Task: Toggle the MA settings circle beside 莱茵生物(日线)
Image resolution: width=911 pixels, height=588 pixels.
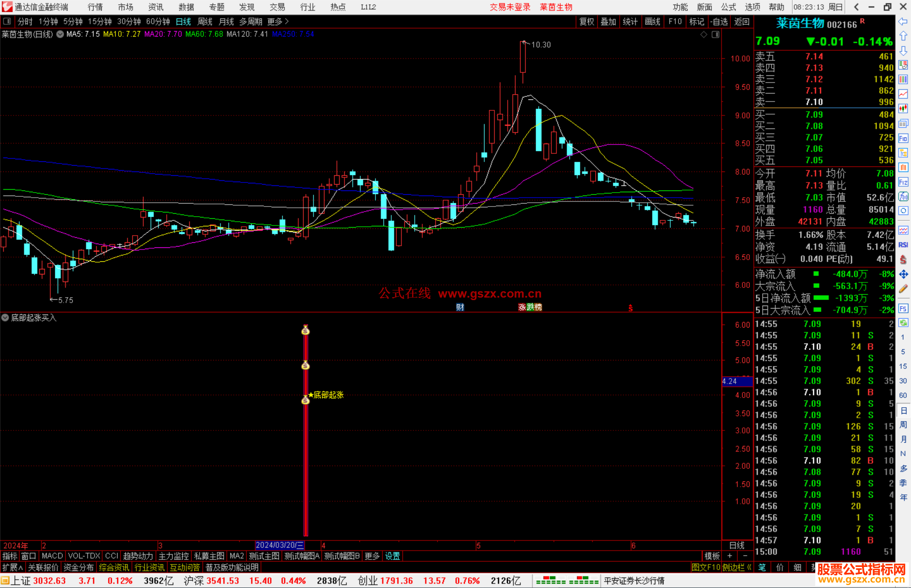Action: pyautogui.click(x=60, y=34)
